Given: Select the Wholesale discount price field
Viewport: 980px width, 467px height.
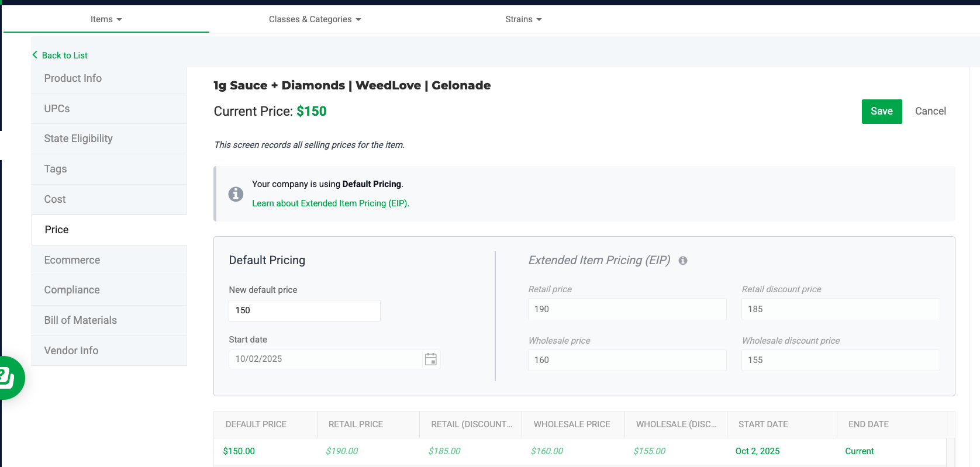Looking at the screenshot, I should tap(840, 360).
